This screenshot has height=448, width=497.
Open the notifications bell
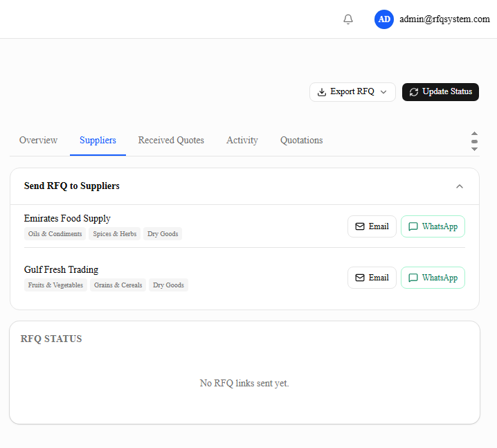click(348, 19)
